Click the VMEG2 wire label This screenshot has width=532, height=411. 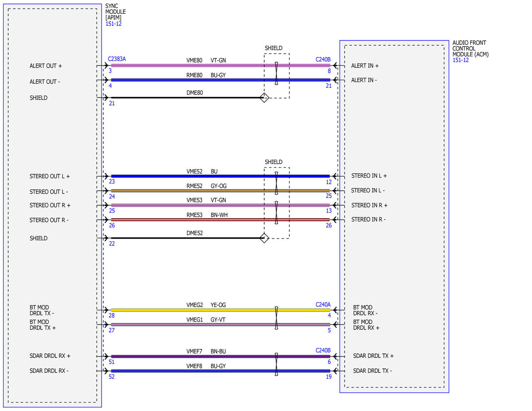coord(194,305)
